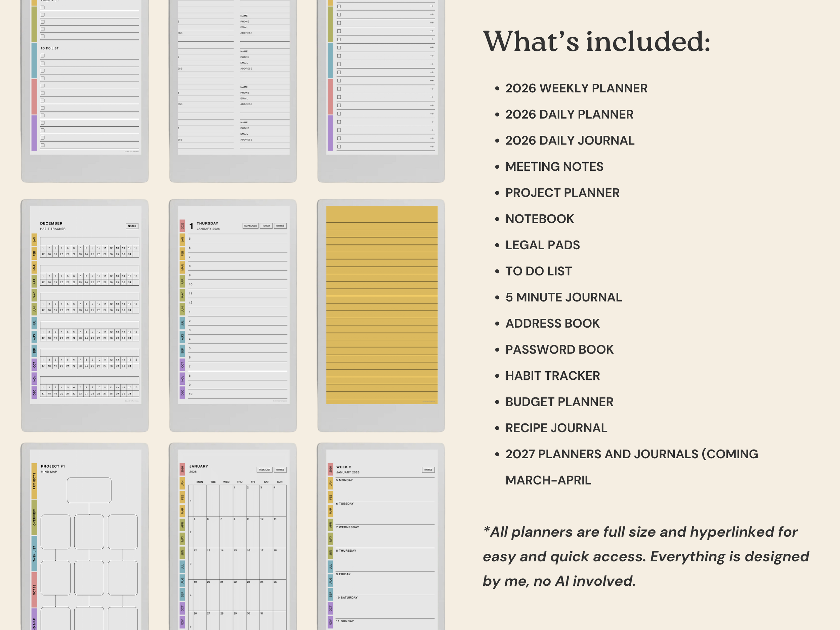Click the APR tab on the Week 2 page

click(330, 525)
